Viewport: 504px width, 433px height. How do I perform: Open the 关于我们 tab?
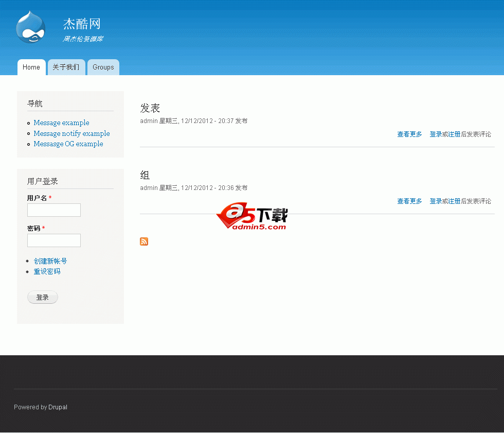(x=66, y=67)
